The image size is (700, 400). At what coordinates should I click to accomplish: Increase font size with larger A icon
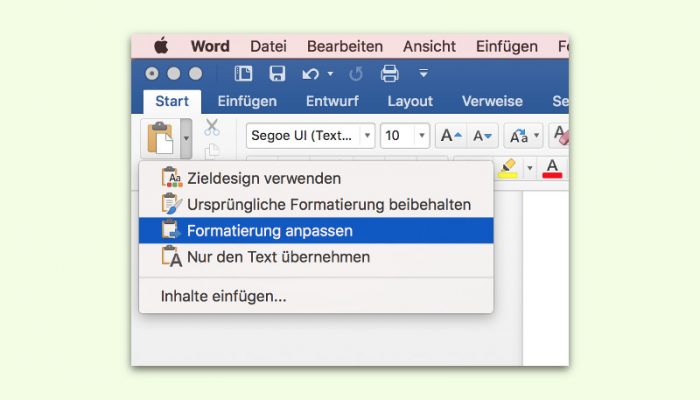tap(451, 135)
